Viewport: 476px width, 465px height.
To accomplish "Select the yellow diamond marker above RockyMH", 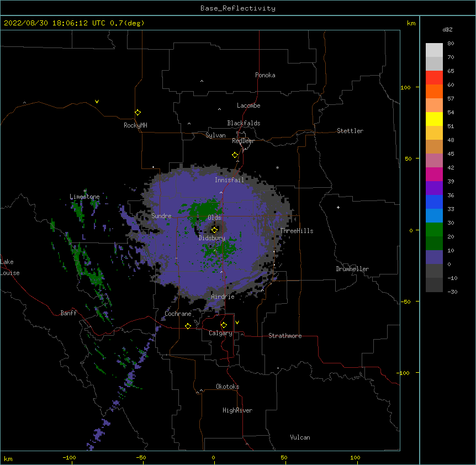I will coord(137,112).
